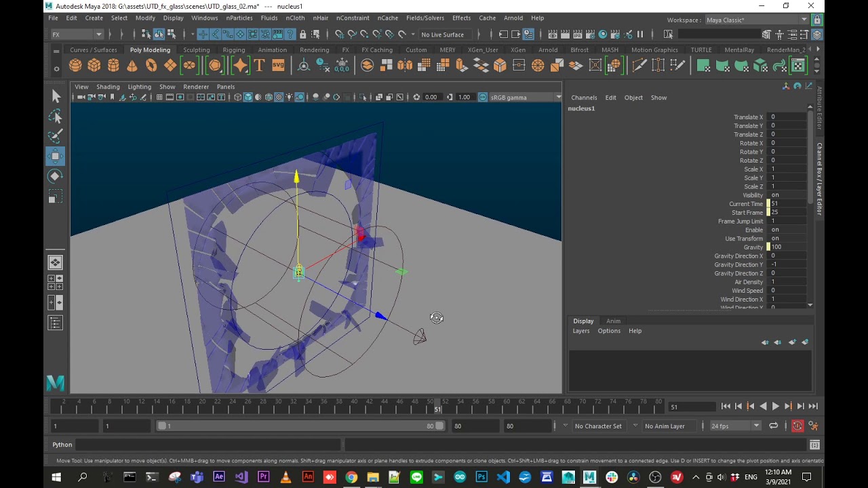Click the Text Editor window-with-checker shelf icon
The image size is (868, 488).
(x=799, y=65)
